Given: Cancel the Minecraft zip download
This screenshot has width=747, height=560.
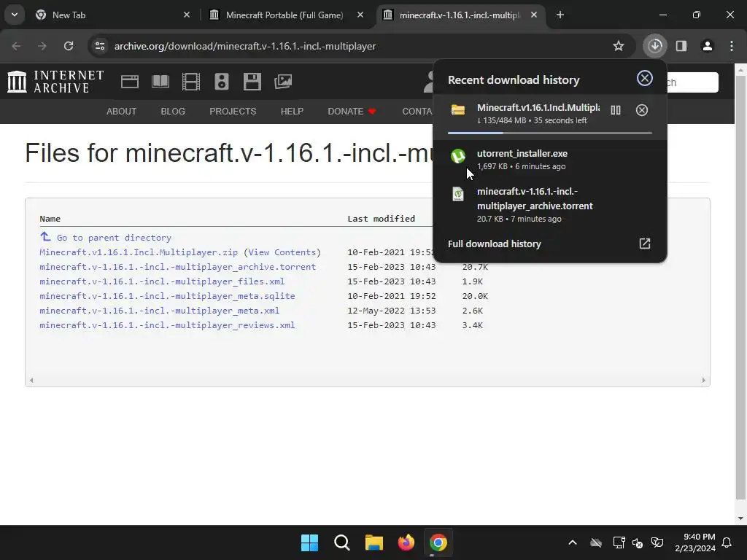Looking at the screenshot, I should 642,111.
